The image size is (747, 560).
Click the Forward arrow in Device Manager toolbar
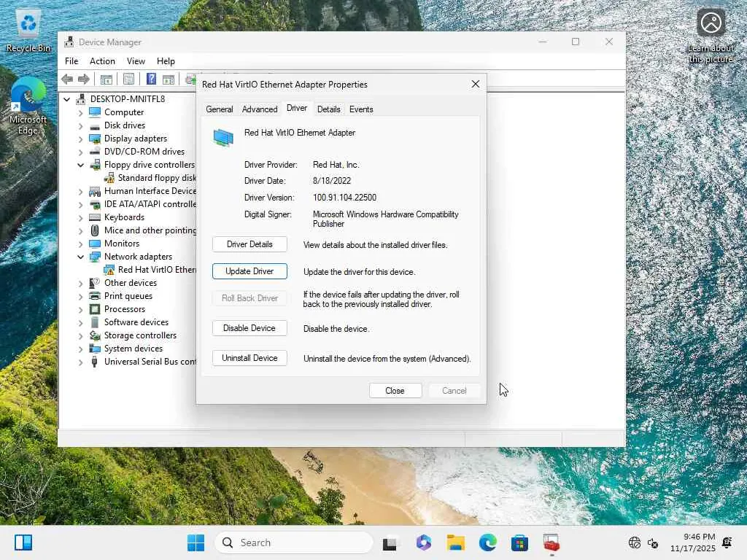84,79
